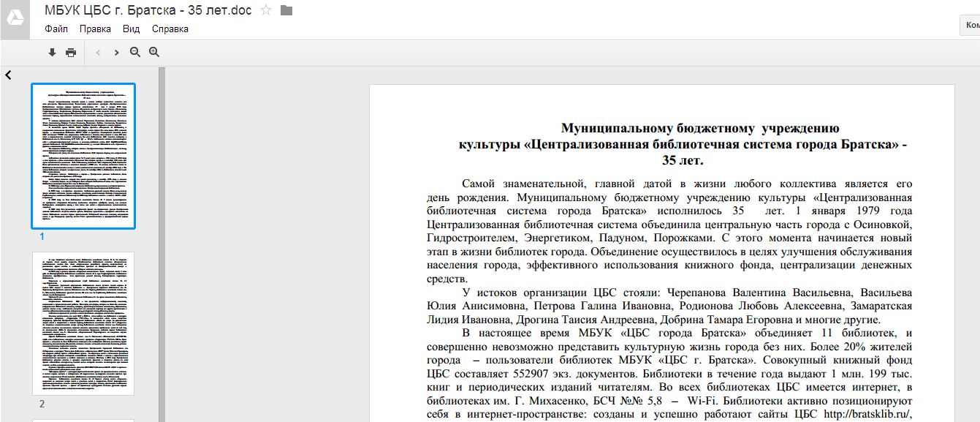This screenshot has width=980, height=422.
Task: Print the document using printer icon
Action: (x=71, y=52)
